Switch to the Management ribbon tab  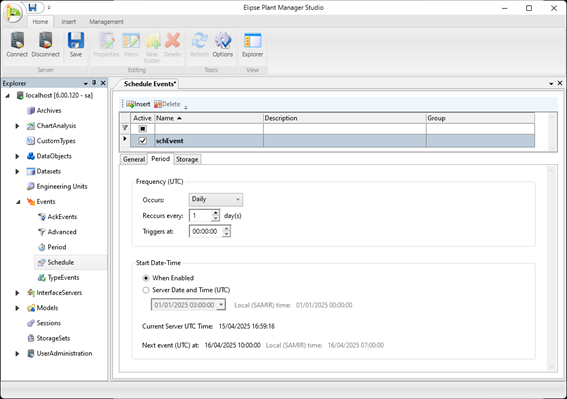pos(106,22)
